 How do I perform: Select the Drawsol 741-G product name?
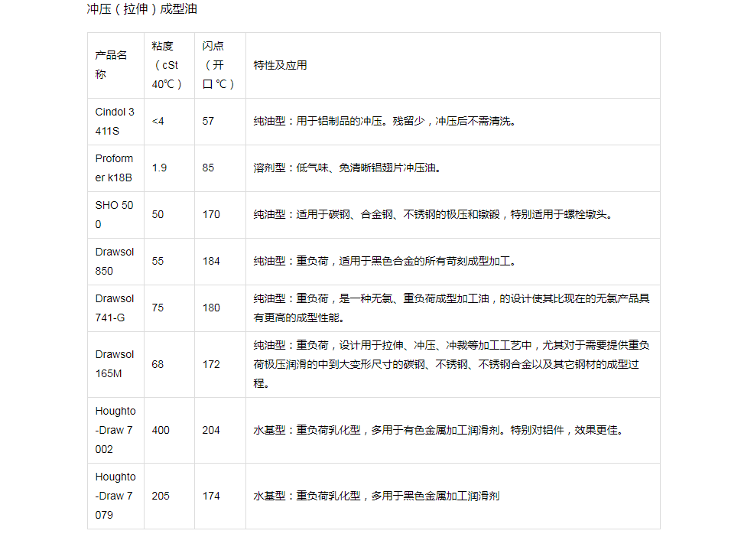coord(115,308)
